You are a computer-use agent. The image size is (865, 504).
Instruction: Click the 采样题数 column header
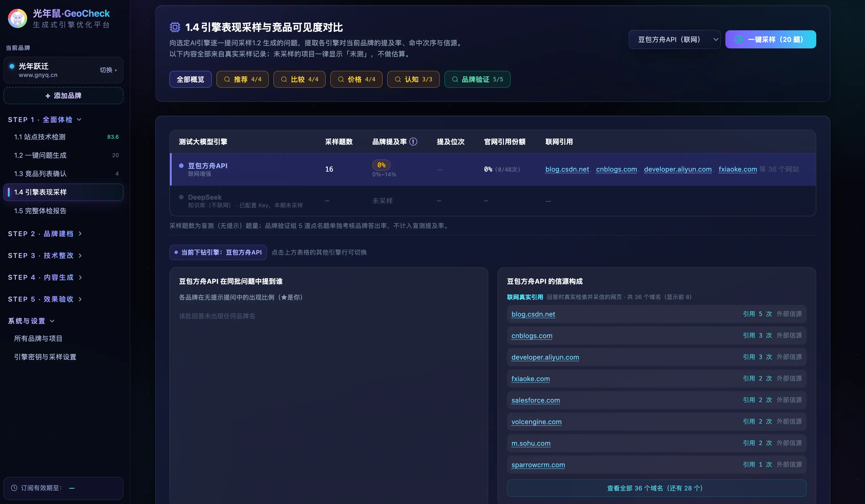coord(339,142)
